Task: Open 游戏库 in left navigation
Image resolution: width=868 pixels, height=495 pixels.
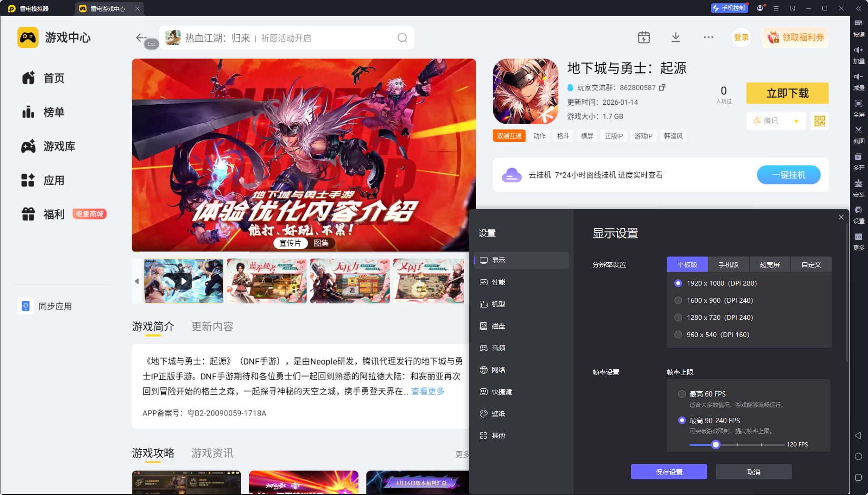Action: (48, 146)
